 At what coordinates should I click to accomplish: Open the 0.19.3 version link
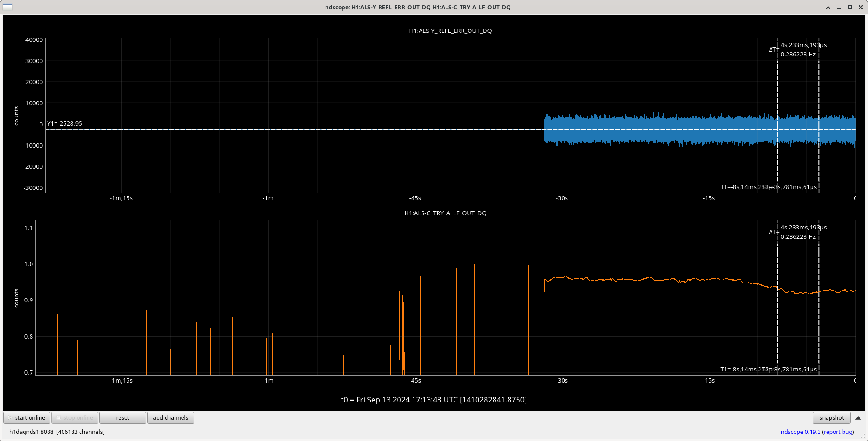[812, 432]
